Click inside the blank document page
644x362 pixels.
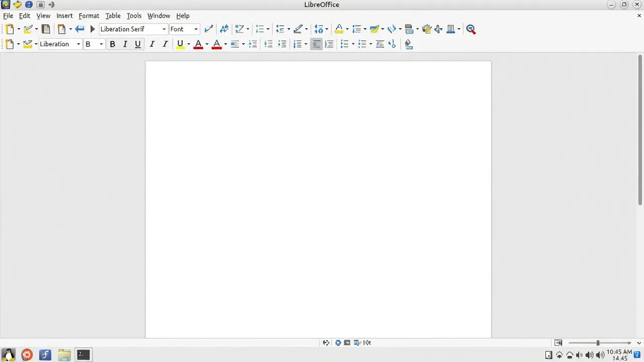(x=318, y=199)
